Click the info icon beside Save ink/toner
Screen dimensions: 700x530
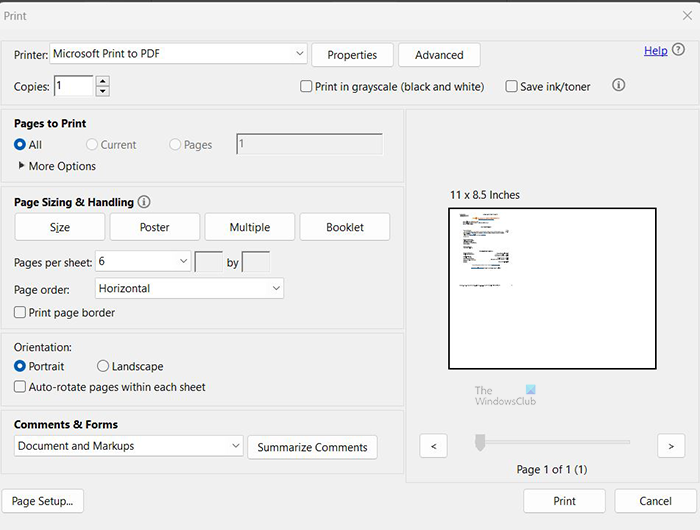coord(618,86)
